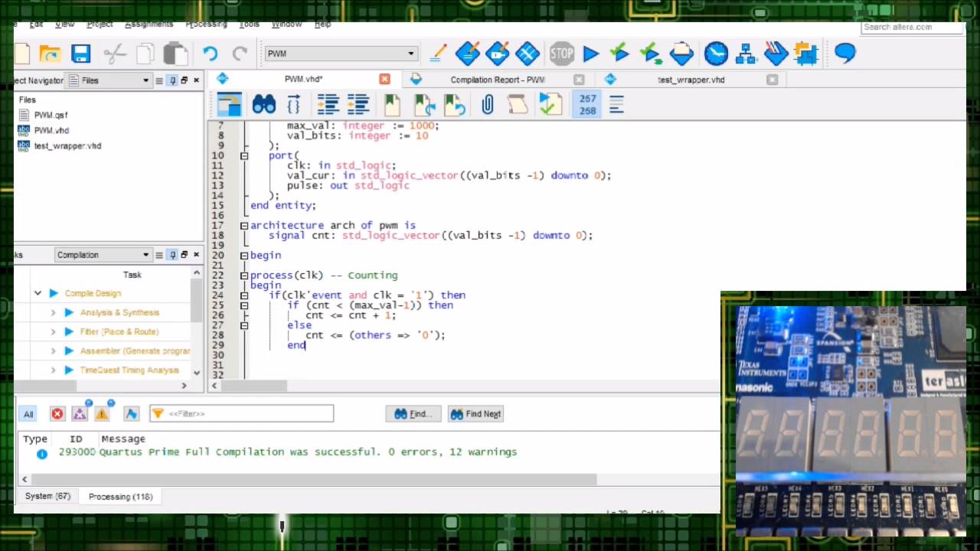980x551 pixels.
Task: Collapse the Compile Design task
Action: click(x=38, y=293)
